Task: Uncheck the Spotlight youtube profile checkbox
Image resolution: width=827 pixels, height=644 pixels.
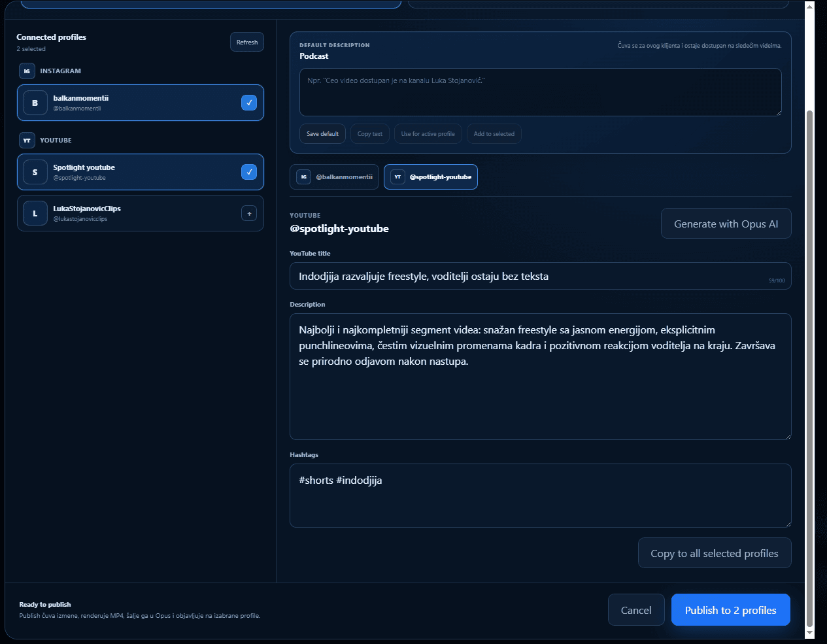Action: click(249, 172)
